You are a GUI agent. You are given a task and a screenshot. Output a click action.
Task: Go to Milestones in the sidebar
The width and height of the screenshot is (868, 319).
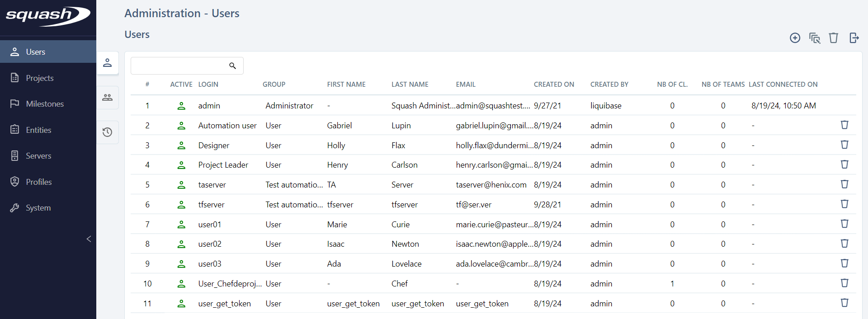[x=45, y=104]
